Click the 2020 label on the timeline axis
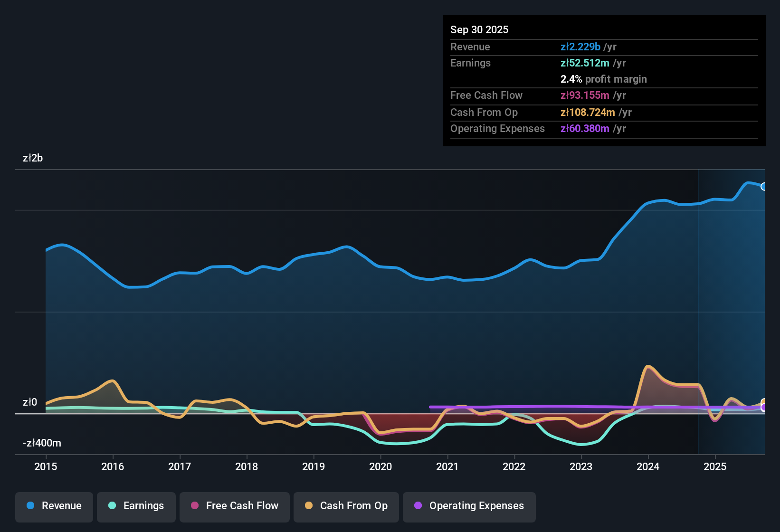 tap(380, 467)
